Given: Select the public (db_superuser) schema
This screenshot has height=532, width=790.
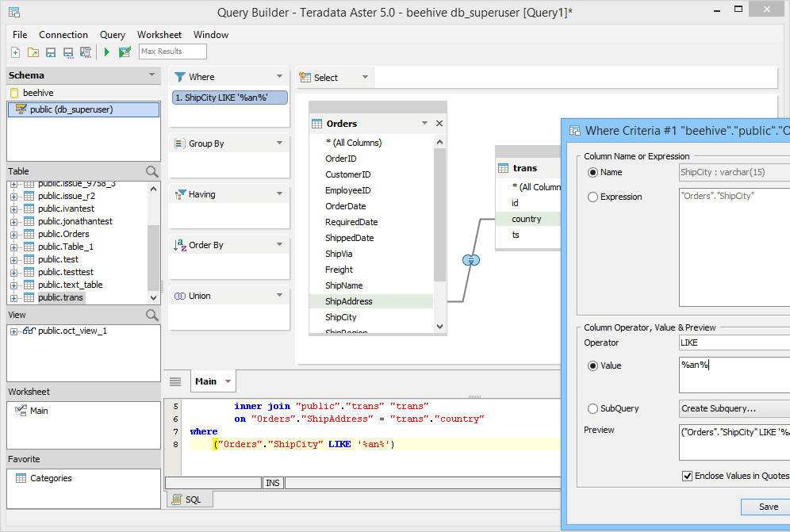Looking at the screenshot, I should point(83,110).
